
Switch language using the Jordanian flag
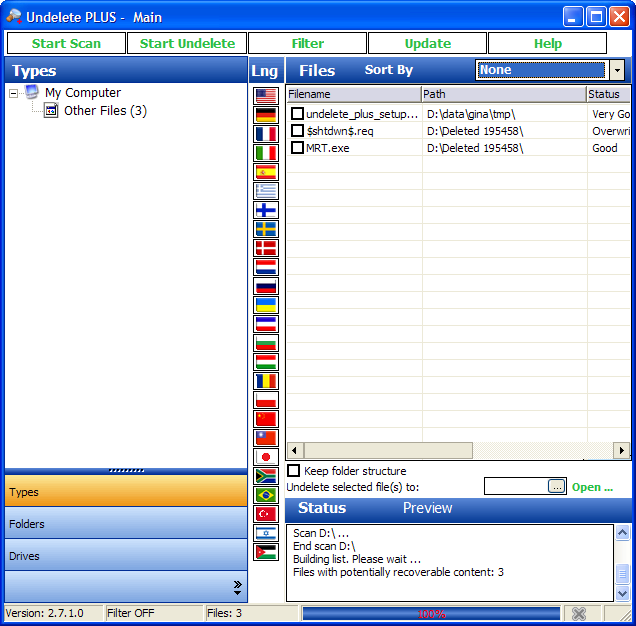[x=266, y=552]
